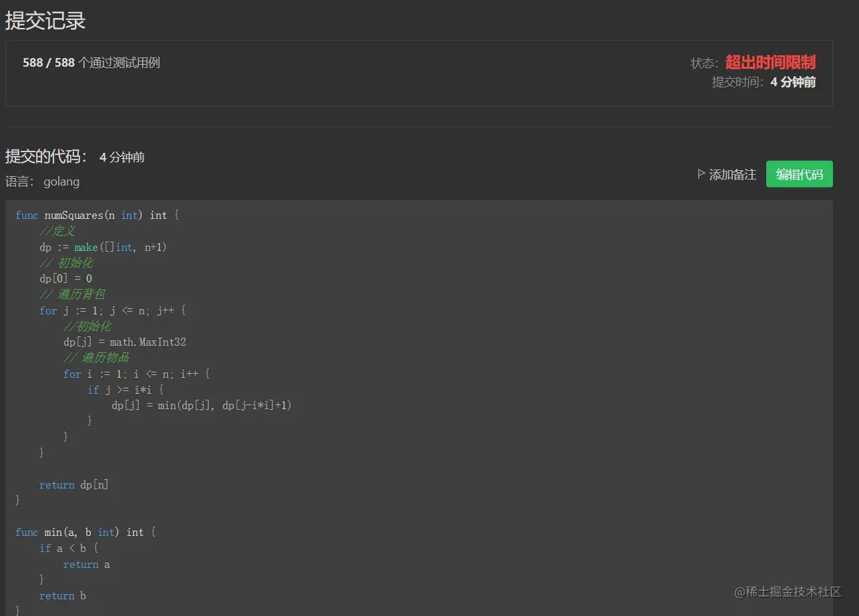Image resolution: width=859 pixels, height=616 pixels.
Task: Click the 添加备注 link
Action: pos(732,174)
